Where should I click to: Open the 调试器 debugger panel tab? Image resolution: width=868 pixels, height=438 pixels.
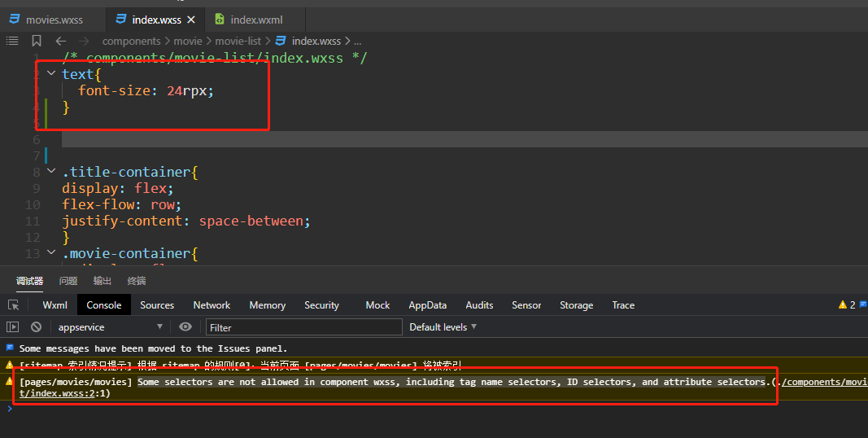[x=30, y=281]
